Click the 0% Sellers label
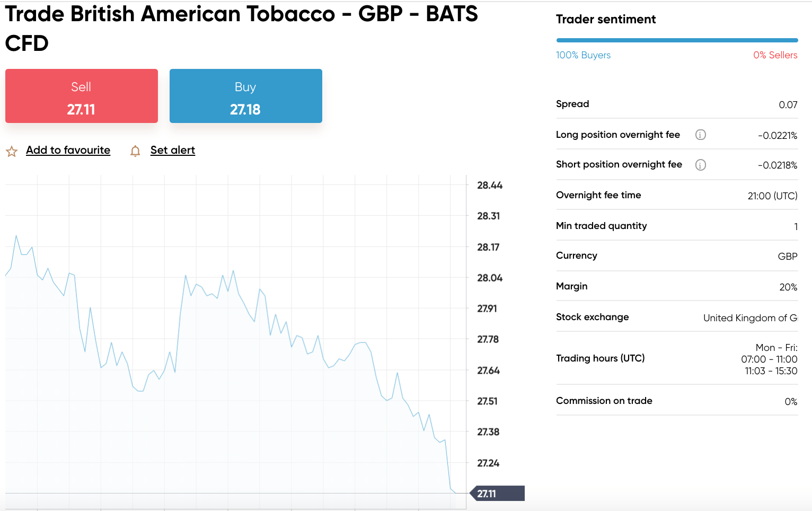The height and width of the screenshot is (511, 812). [x=775, y=55]
